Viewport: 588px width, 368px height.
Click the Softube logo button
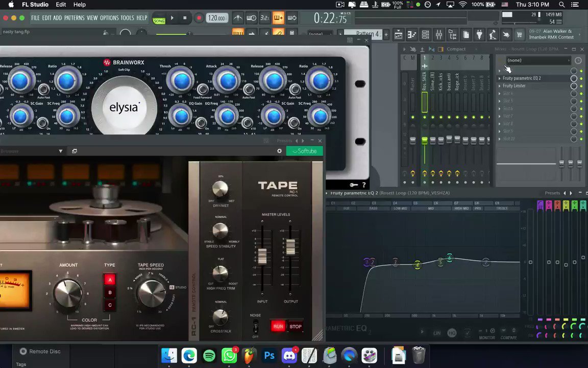click(x=305, y=151)
